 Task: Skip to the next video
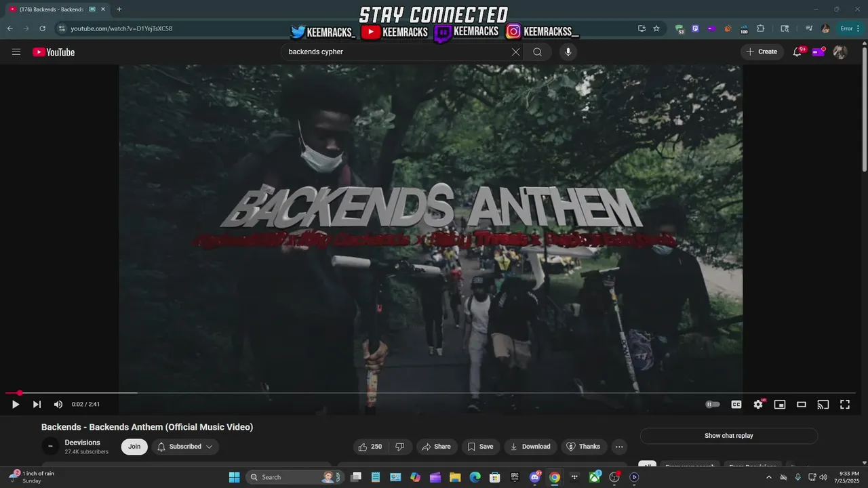point(37,405)
